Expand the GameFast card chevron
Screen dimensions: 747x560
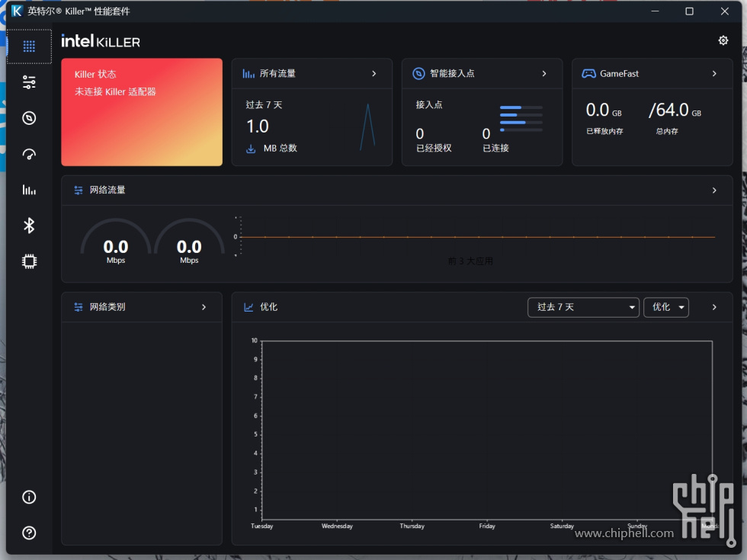click(x=714, y=74)
